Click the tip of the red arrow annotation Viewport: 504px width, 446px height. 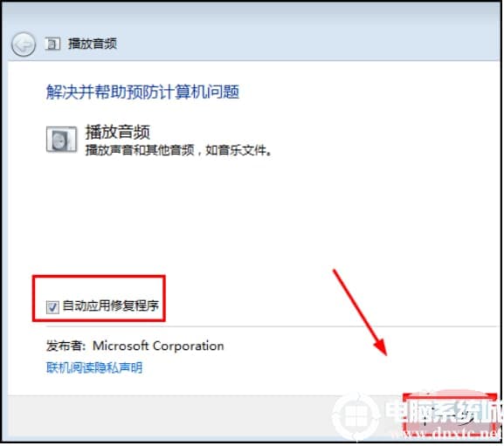click(x=386, y=353)
